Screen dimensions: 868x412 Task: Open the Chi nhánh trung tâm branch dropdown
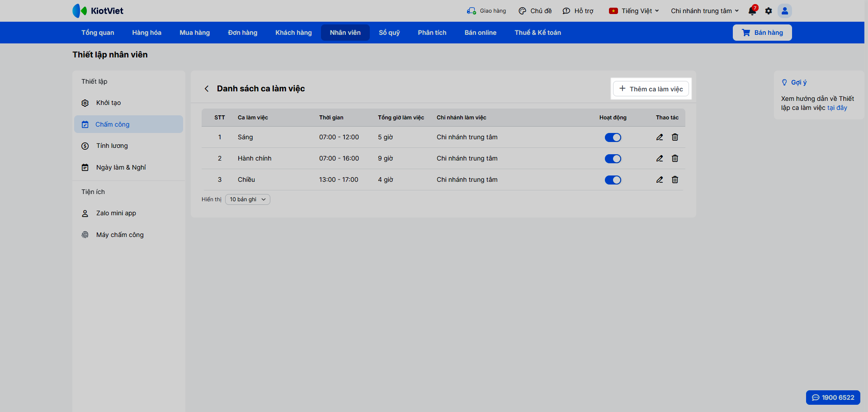705,11
